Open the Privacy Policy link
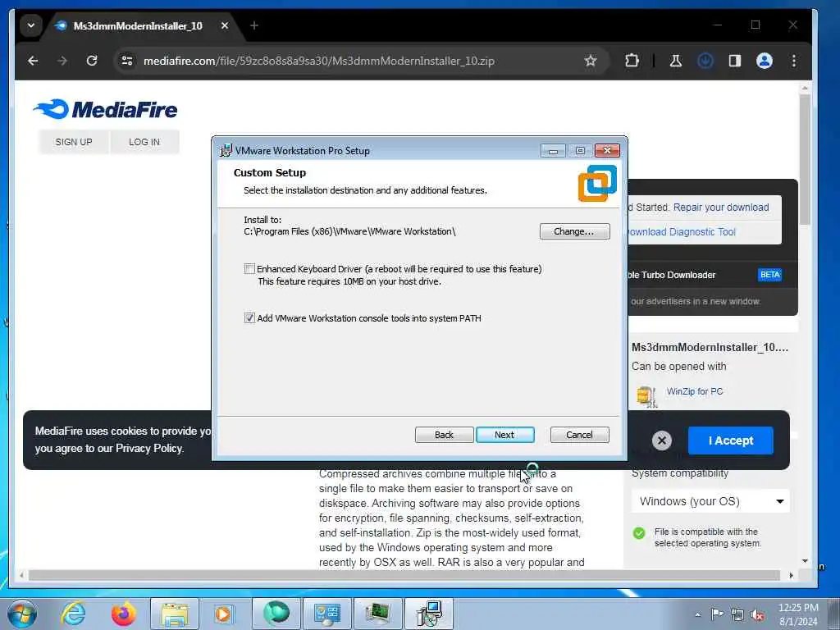Image resolution: width=840 pixels, height=630 pixels. 149,449
